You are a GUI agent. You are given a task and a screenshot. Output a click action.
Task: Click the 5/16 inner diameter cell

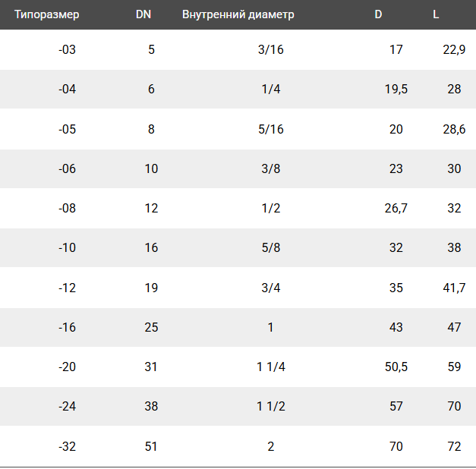pyautogui.click(x=270, y=129)
